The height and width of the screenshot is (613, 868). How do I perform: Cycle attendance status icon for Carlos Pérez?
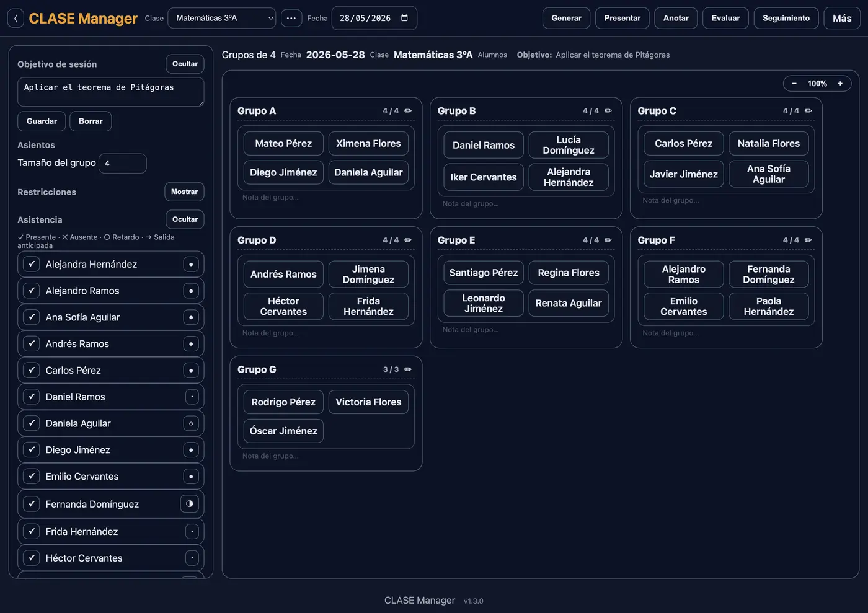pos(191,371)
